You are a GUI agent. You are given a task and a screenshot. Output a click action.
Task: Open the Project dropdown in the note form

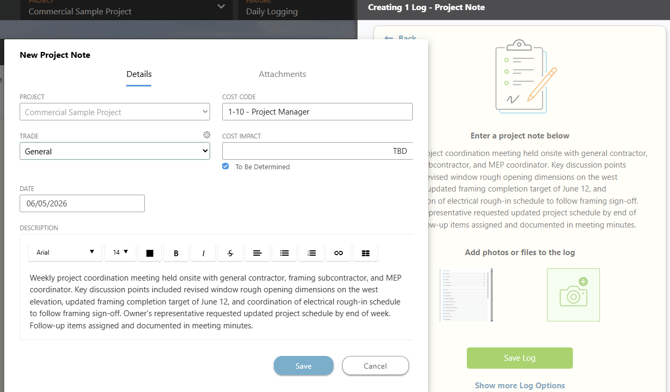115,112
